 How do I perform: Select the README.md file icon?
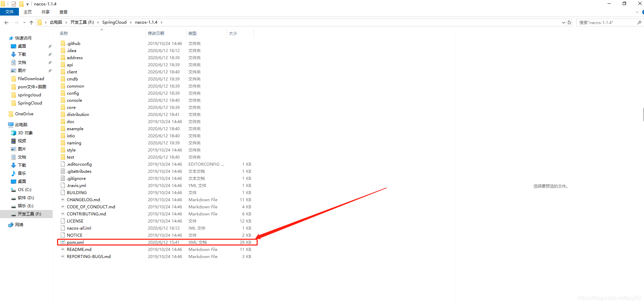[x=63, y=249]
